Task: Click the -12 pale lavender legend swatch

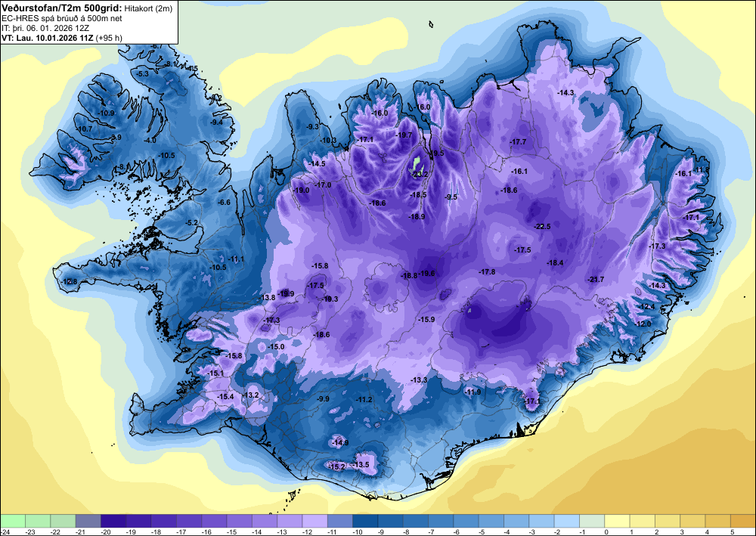Action: pyautogui.click(x=314, y=521)
